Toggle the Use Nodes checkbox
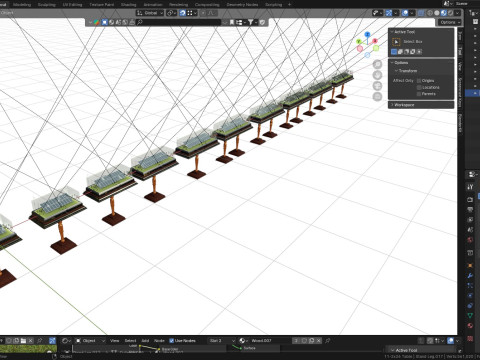Viewport: 480px width, 360px height. point(171,341)
